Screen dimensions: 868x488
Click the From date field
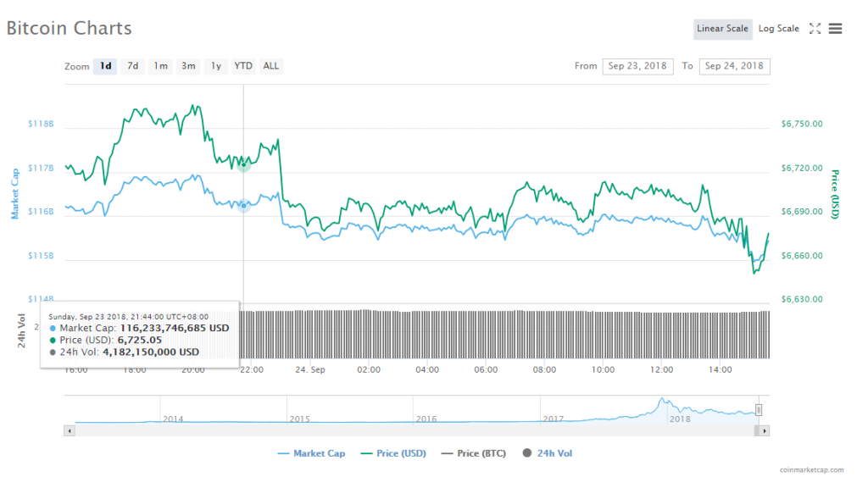[x=637, y=66]
